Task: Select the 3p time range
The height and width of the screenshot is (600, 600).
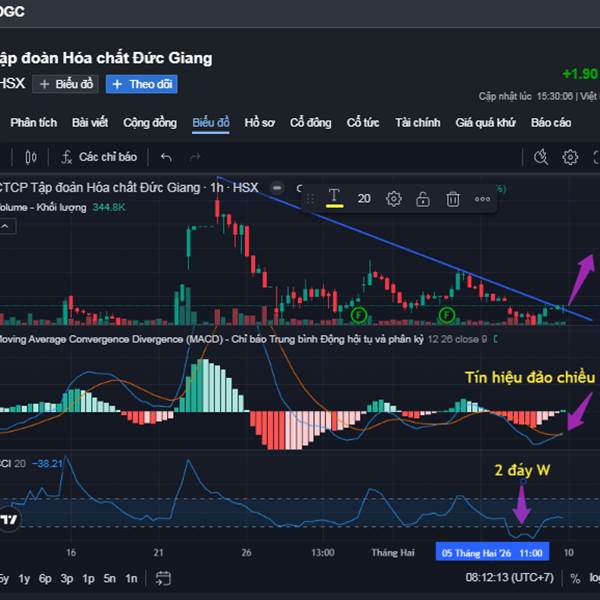Action: [67, 578]
